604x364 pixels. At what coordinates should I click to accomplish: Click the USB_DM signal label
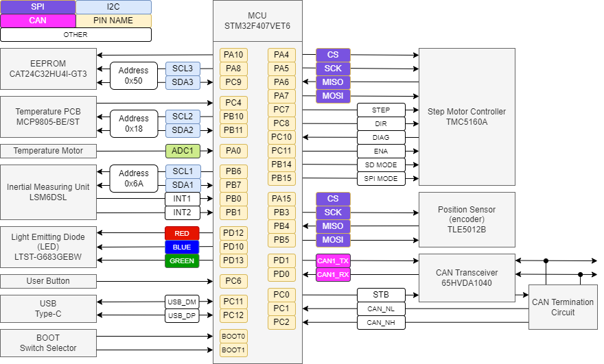coord(182,302)
